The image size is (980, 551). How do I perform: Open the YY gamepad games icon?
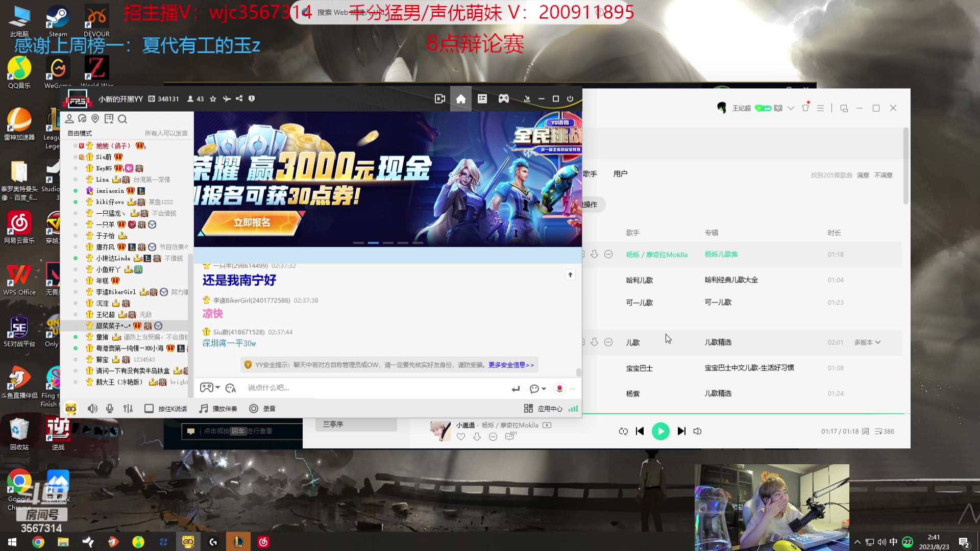[504, 99]
